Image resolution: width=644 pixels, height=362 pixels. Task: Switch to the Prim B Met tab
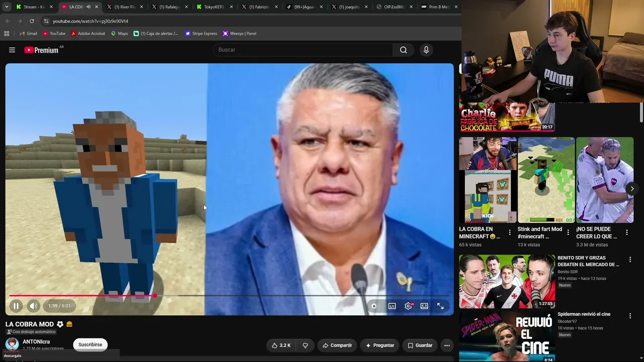coord(439,7)
